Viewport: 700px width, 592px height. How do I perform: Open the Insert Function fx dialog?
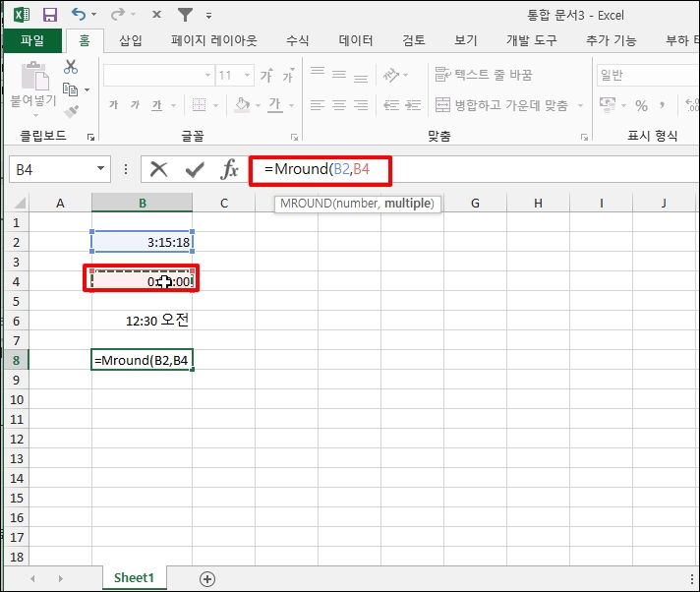pyautogui.click(x=229, y=170)
